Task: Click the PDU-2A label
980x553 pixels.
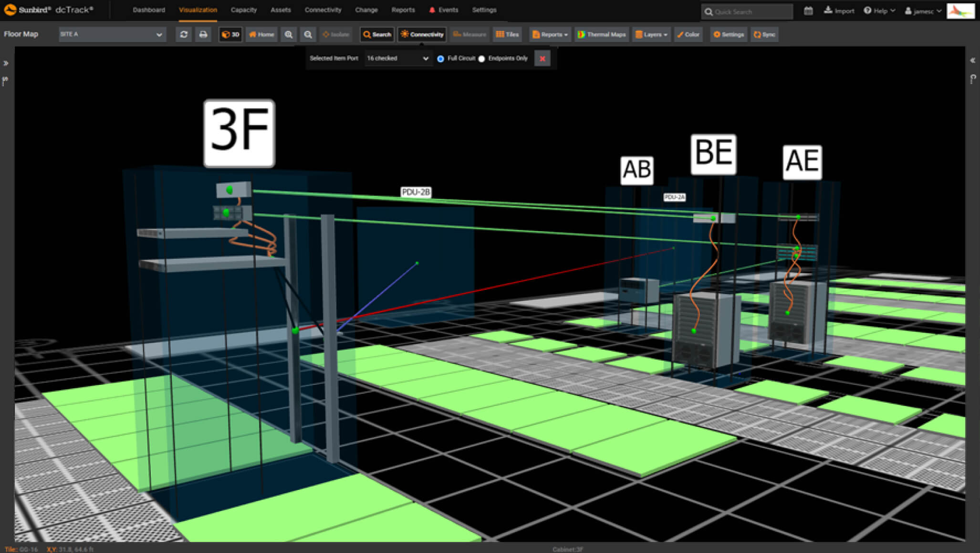Action: pos(675,197)
